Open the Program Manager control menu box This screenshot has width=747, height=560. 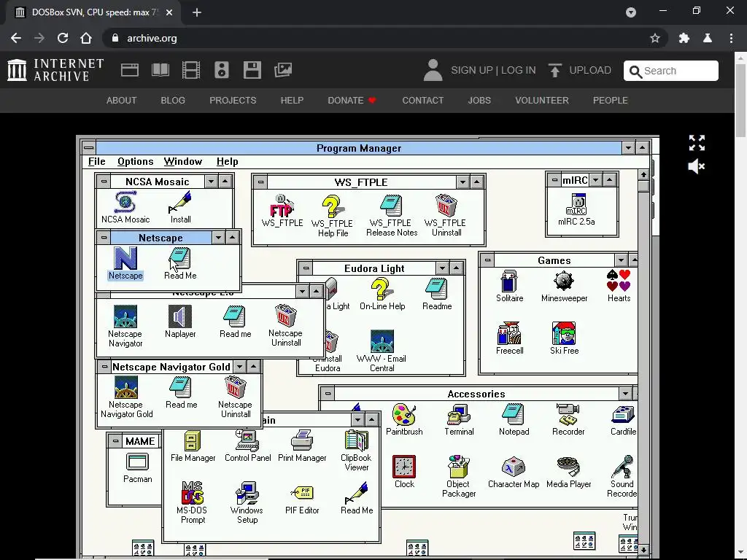(x=88, y=147)
